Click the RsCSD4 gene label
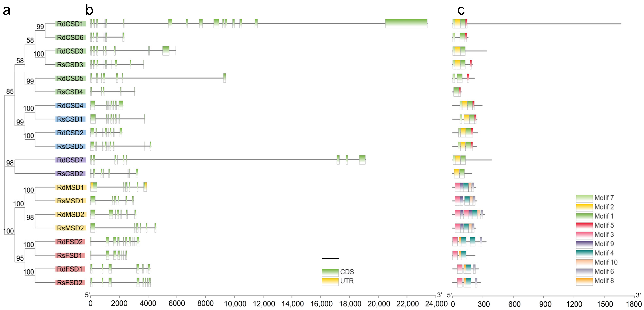This screenshot has height=310, width=644. pos(70,92)
